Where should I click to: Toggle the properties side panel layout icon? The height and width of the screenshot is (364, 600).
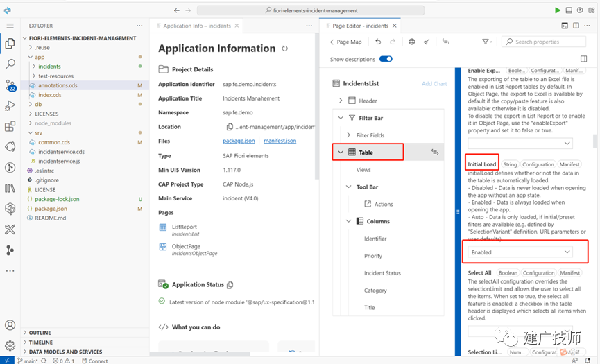click(x=583, y=59)
